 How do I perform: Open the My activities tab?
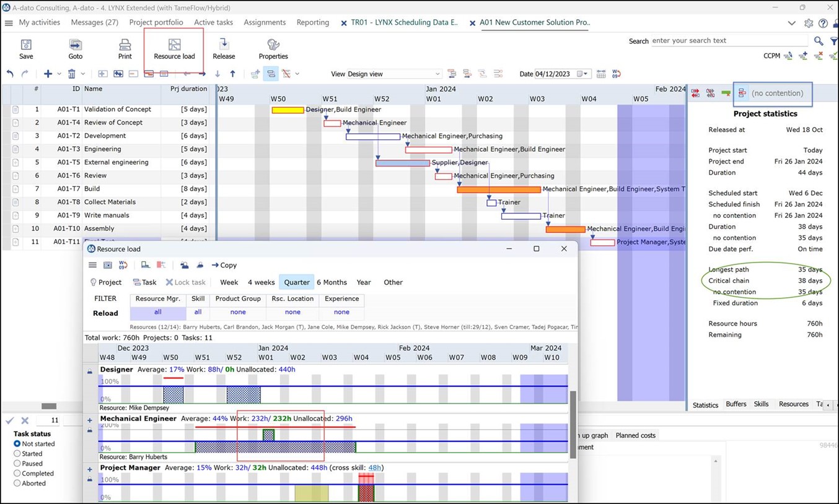click(x=40, y=22)
